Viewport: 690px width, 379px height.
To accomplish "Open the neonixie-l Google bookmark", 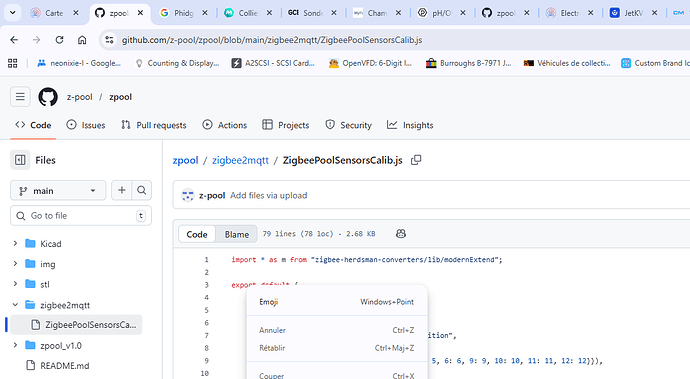I will [x=79, y=63].
